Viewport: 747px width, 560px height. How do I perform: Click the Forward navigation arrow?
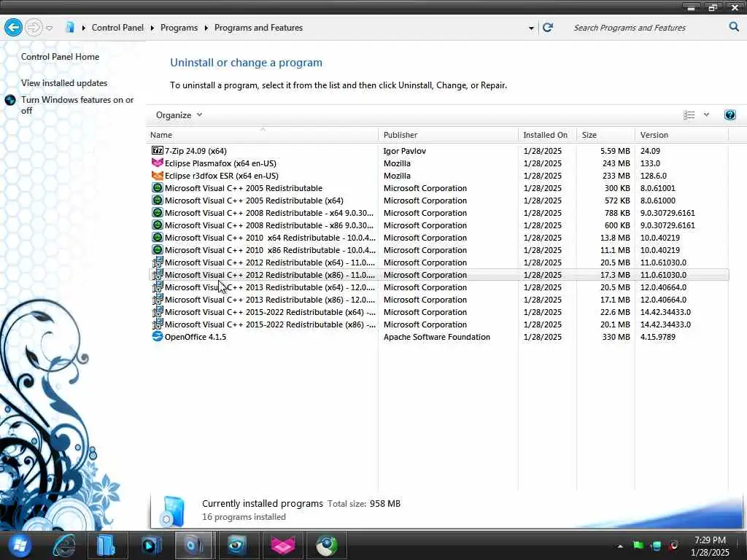[34, 28]
